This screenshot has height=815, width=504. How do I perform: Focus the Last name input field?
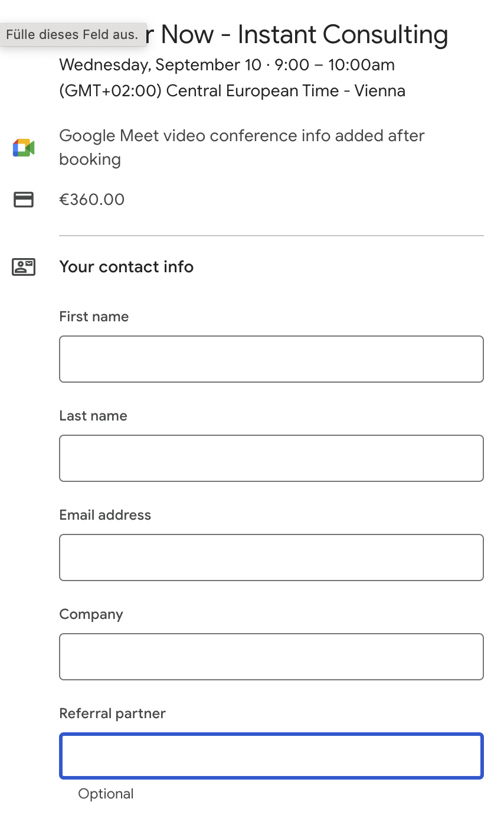click(271, 458)
